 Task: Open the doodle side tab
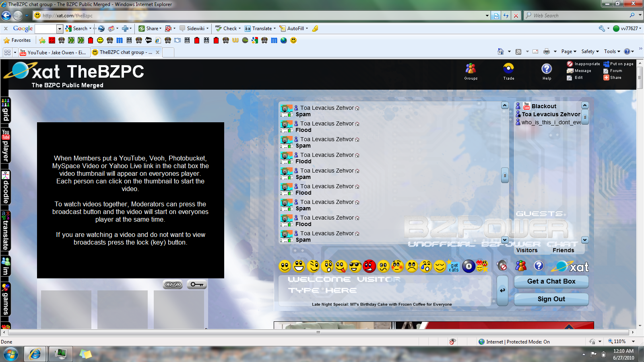coord(6,187)
